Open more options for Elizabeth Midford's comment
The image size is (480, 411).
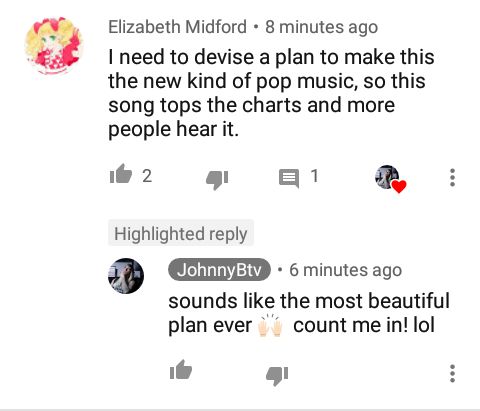(x=452, y=177)
